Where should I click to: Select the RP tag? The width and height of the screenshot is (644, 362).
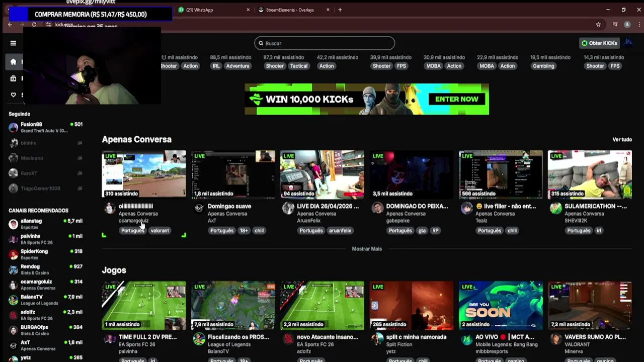[x=435, y=231]
